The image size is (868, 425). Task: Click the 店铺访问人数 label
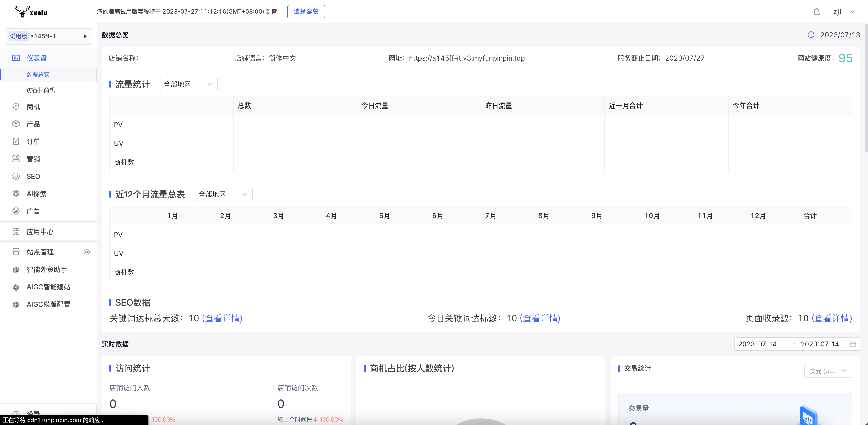pos(130,388)
